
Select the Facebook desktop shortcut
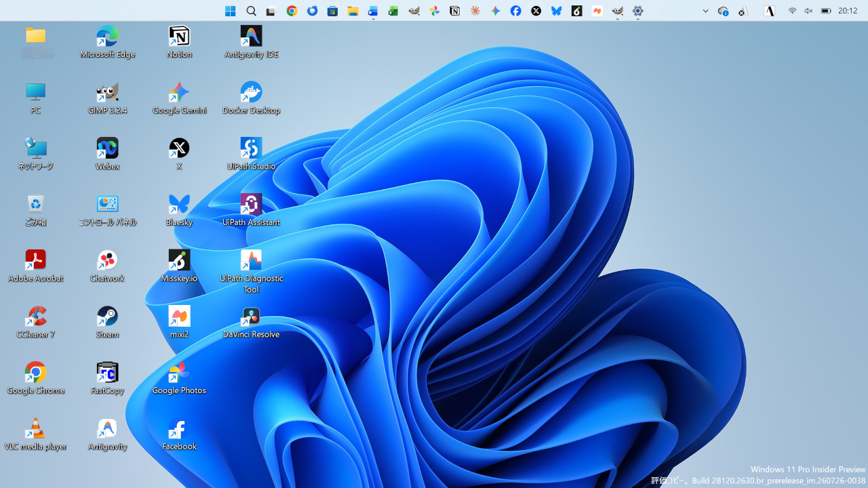click(179, 434)
